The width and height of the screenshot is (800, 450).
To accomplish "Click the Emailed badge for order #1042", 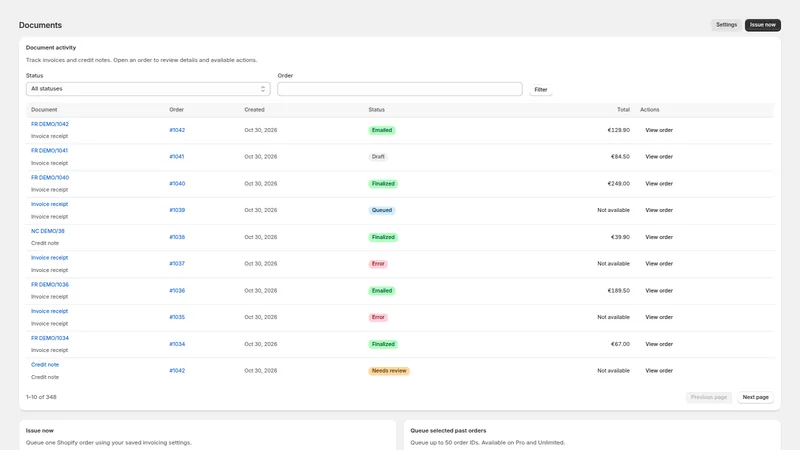I will [382, 130].
